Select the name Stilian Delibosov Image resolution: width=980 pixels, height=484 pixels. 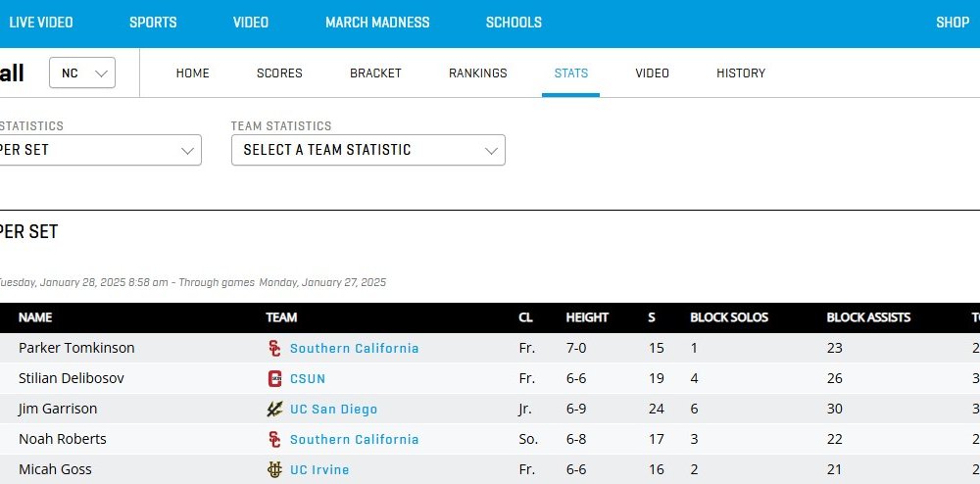click(72, 378)
